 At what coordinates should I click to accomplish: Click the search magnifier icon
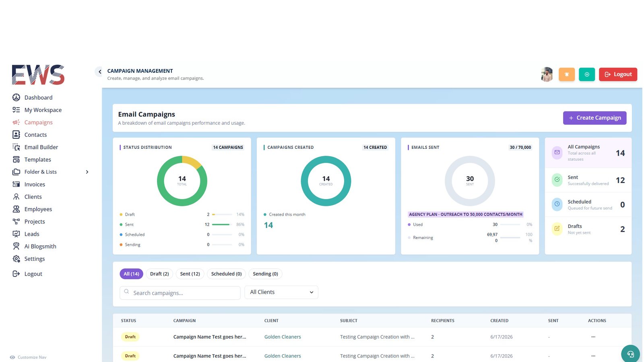click(126, 292)
